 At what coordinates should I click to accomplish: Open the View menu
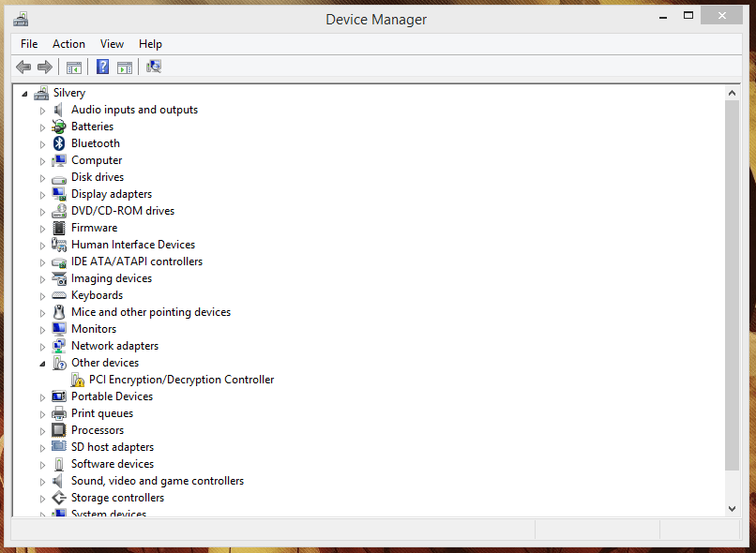pyautogui.click(x=112, y=44)
